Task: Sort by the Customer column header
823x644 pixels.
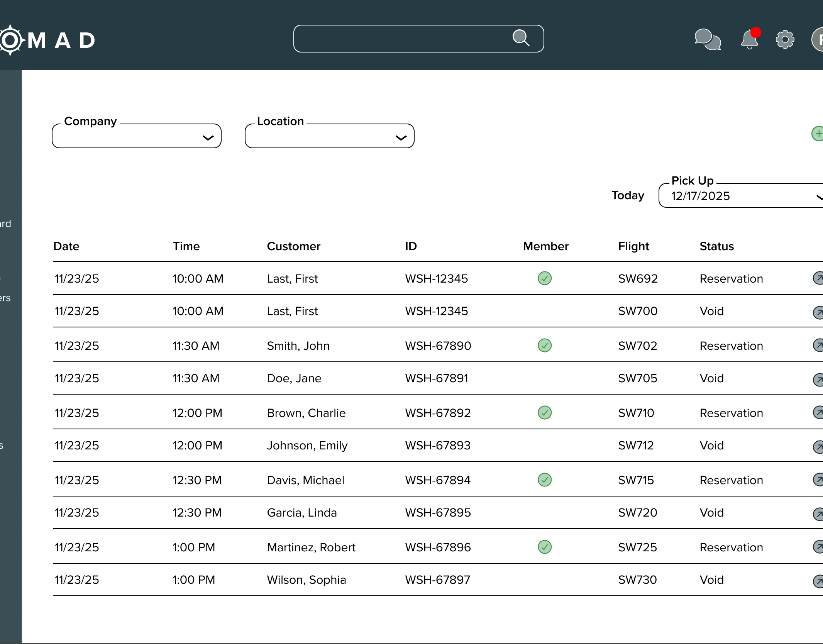Action: coord(293,246)
